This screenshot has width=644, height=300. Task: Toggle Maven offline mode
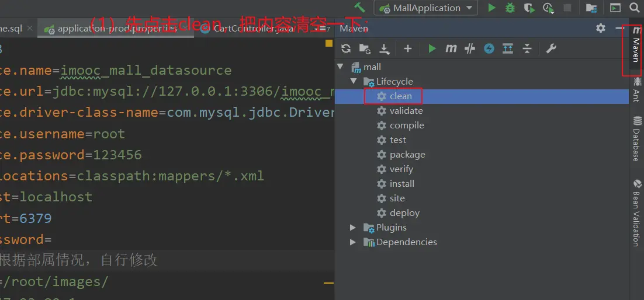470,48
